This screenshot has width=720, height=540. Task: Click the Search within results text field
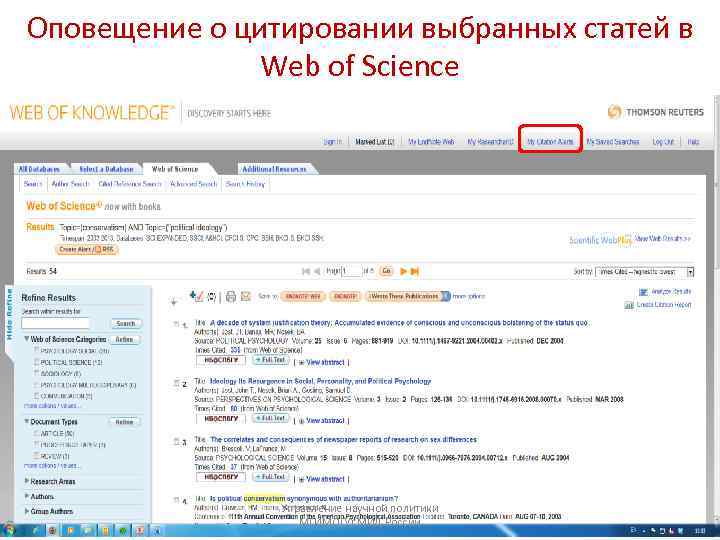click(x=55, y=324)
